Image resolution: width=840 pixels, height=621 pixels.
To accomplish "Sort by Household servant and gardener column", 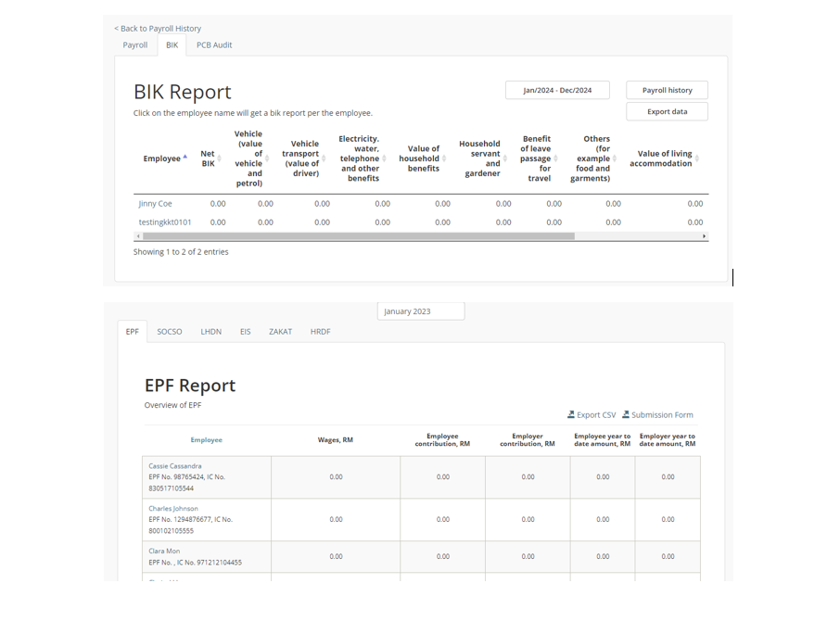I will coord(504,158).
